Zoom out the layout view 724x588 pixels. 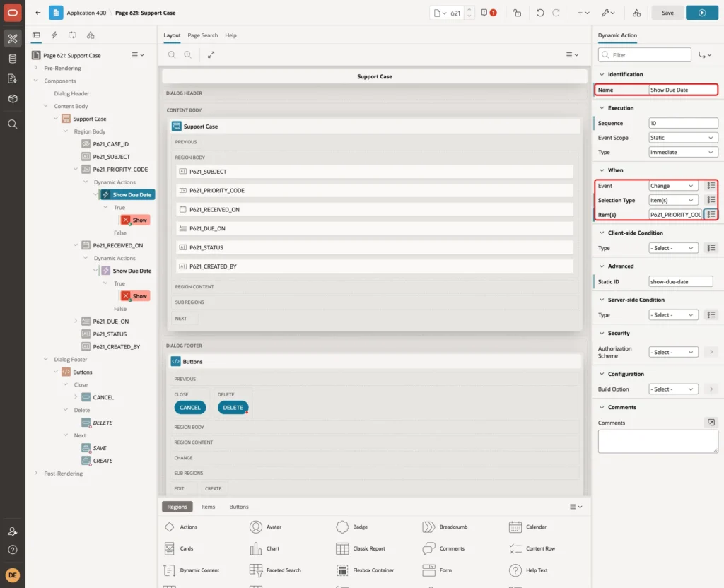172,54
